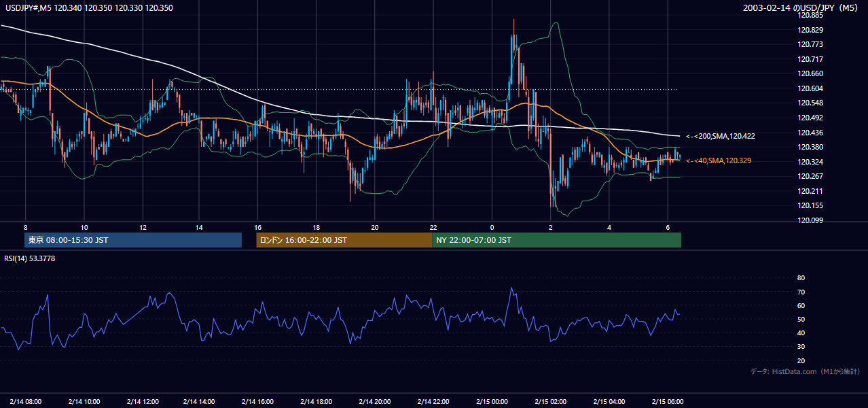Image resolution: width=868 pixels, height=408 pixels.
Task: Click the price axis value 120.885
Action: (811, 16)
